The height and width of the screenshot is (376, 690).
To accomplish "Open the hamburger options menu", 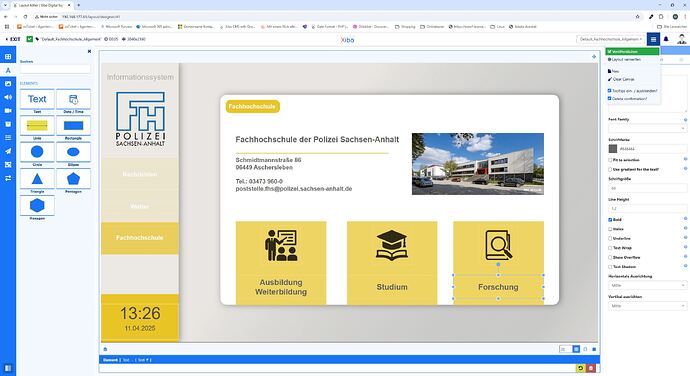I will 653,39.
